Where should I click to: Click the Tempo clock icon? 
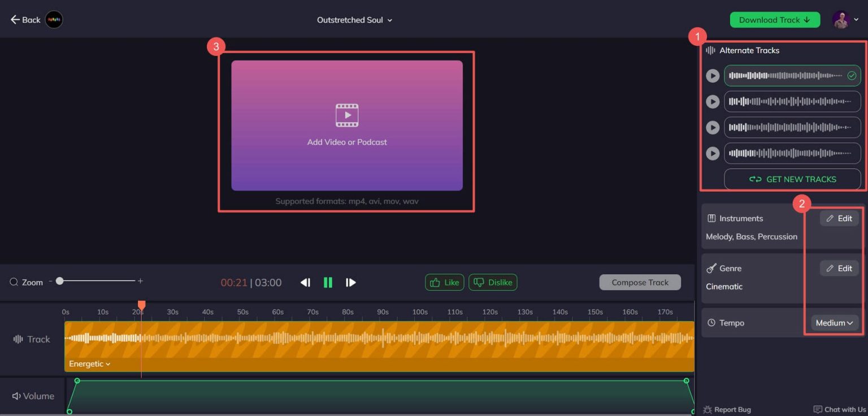click(x=711, y=322)
